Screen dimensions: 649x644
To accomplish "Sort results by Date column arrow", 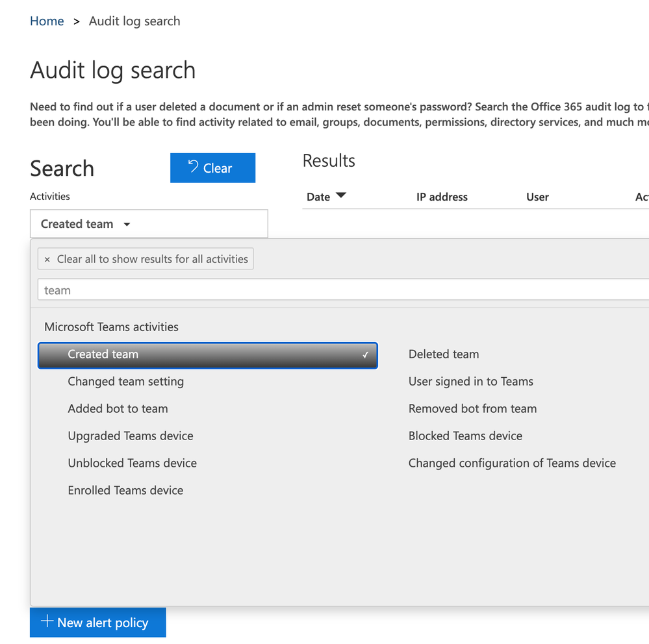I will pos(340,196).
